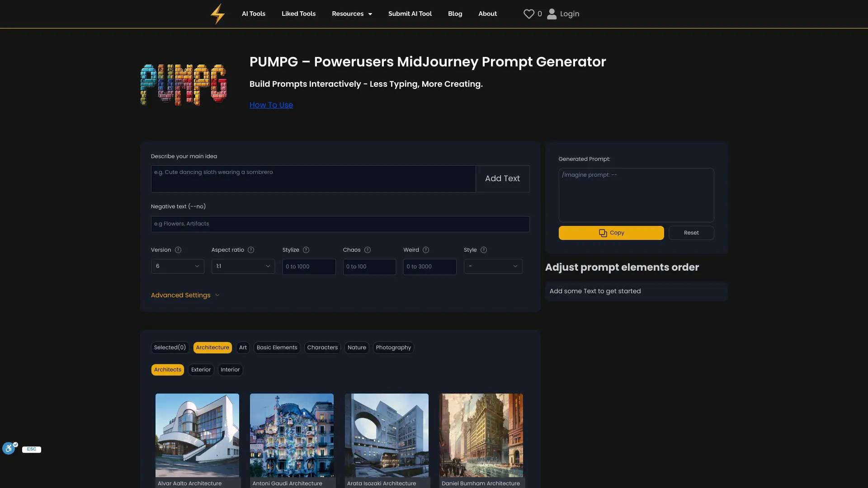
Task: Go to AI Tools in navigation
Action: [x=254, y=14]
